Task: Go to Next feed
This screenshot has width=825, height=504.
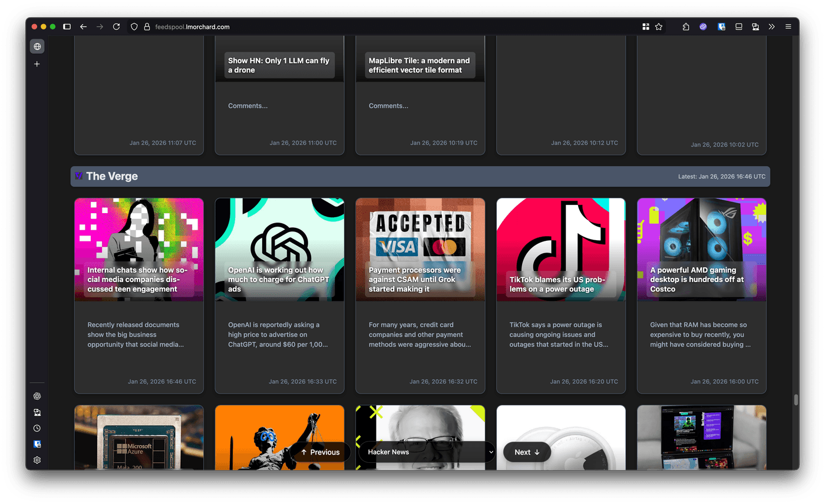Action: 527,452
